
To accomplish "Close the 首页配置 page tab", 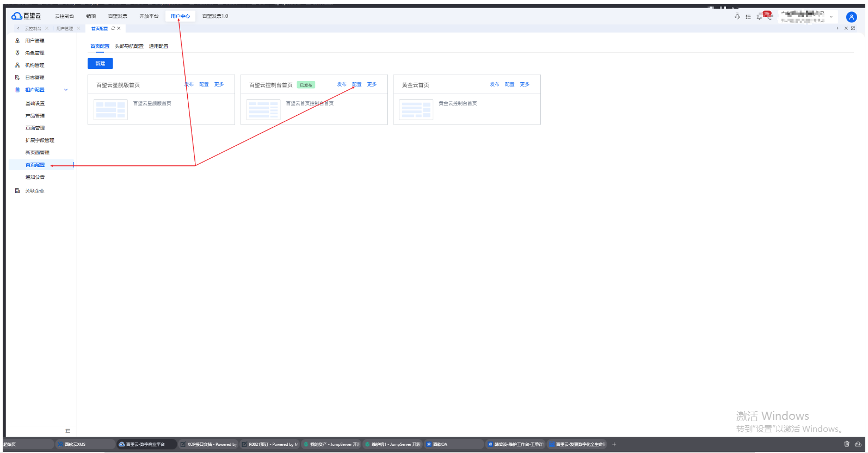I will click(x=119, y=28).
